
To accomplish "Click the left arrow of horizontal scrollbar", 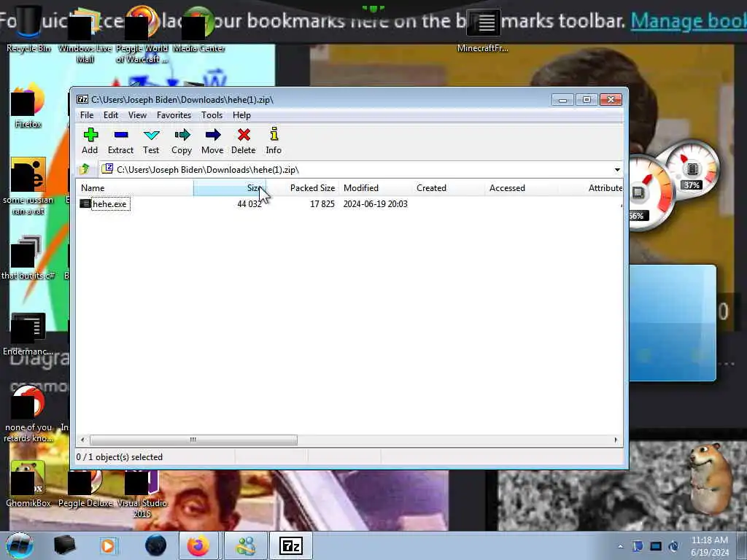I will [x=82, y=440].
